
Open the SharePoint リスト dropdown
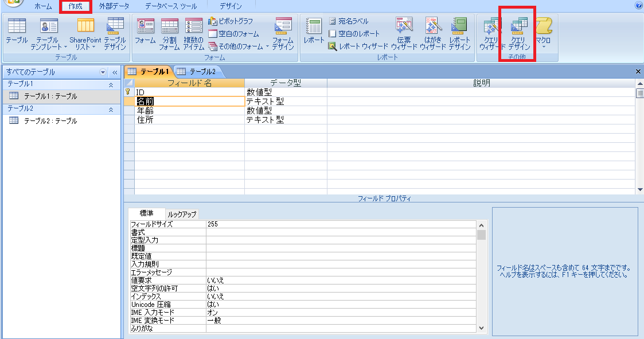85,34
